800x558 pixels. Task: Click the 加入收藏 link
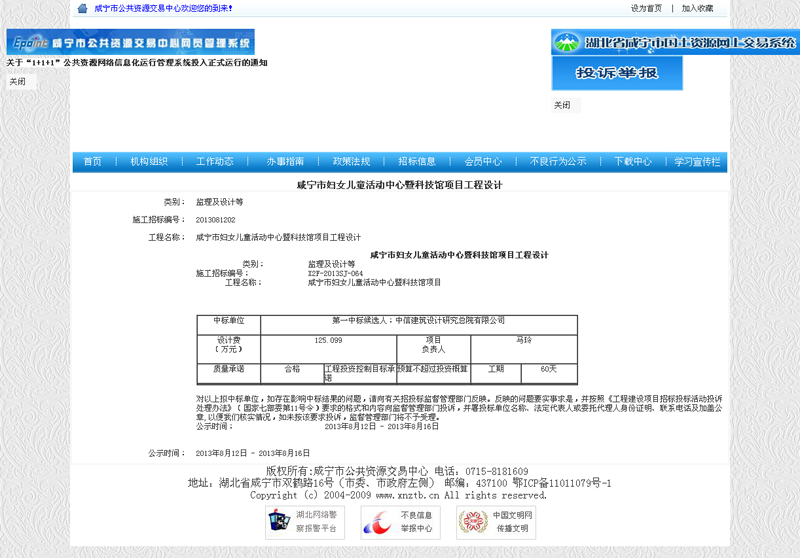click(x=698, y=8)
